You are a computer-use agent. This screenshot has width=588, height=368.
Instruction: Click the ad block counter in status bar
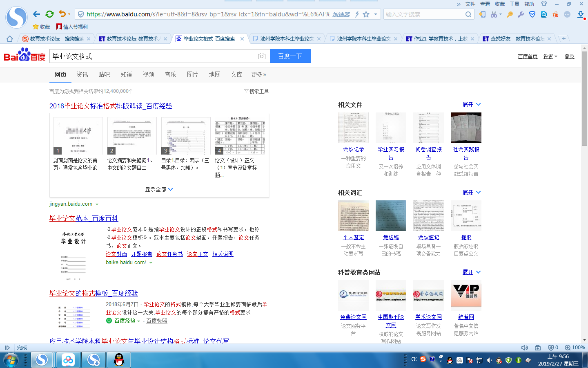553,348
